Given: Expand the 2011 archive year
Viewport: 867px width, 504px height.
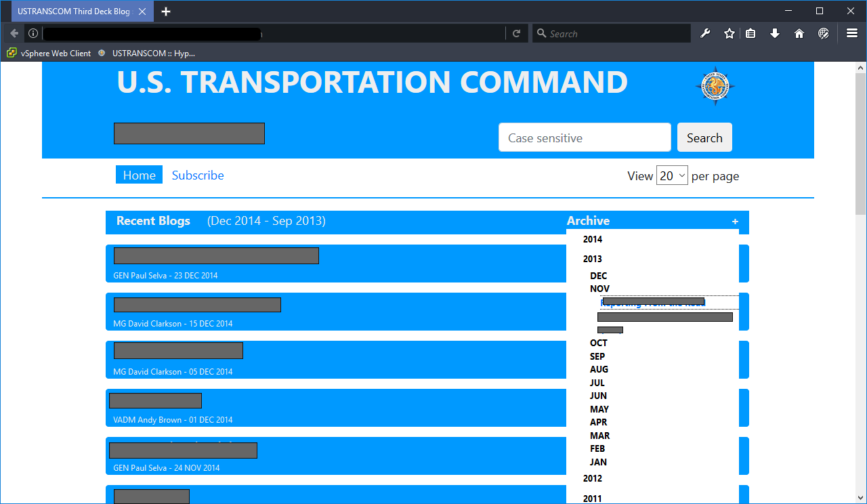Looking at the screenshot, I should [593, 499].
